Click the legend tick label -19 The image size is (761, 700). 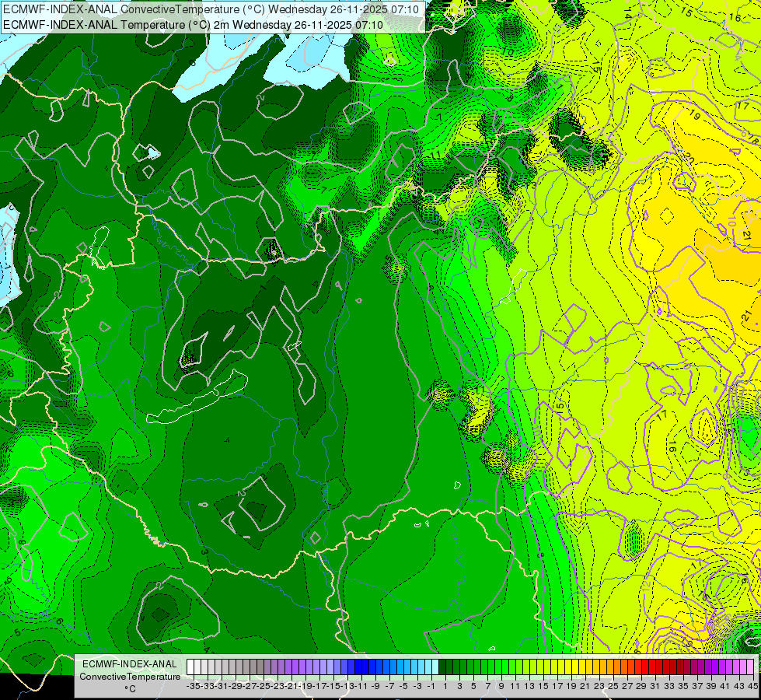pos(305,686)
